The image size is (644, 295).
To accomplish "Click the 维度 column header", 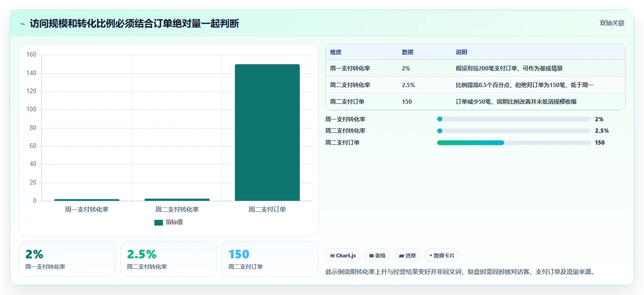I will point(336,52).
